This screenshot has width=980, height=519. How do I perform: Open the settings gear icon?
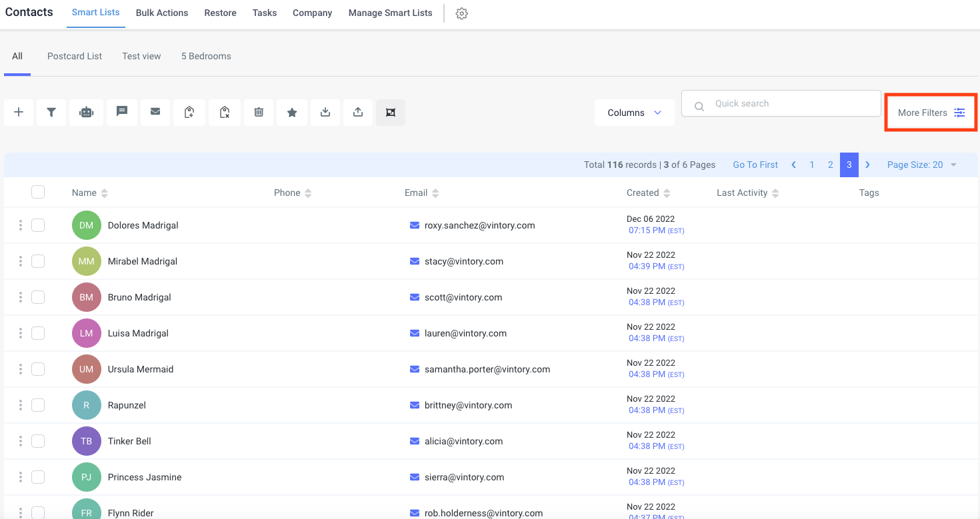click(x=462, y=13)
